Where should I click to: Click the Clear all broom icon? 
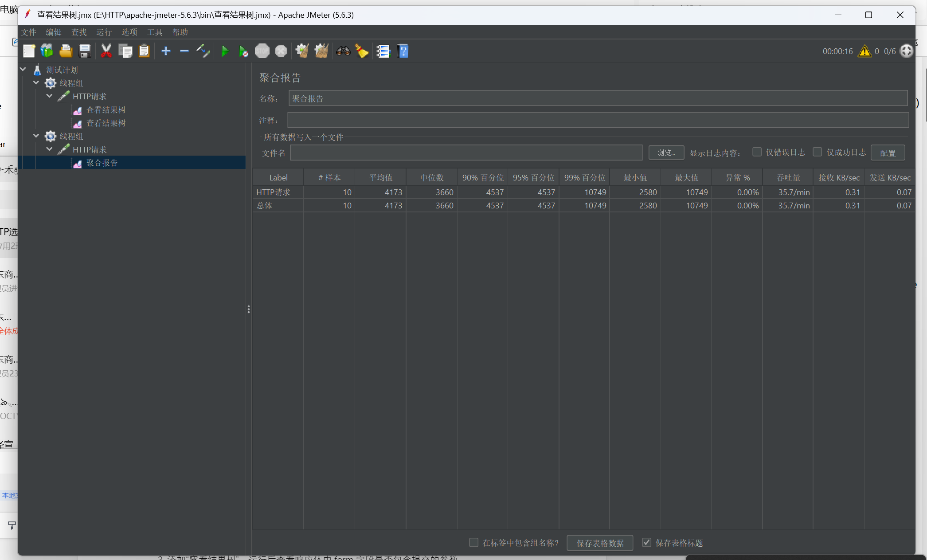coord(321,51)
